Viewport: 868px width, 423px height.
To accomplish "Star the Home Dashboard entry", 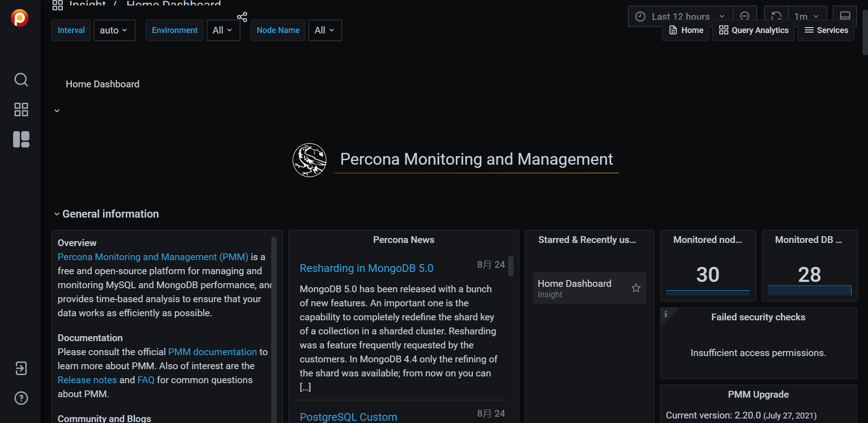I will point(636,288).
